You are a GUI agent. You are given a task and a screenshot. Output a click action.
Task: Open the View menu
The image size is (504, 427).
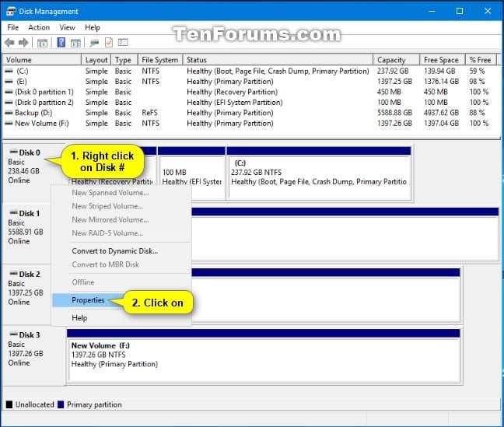pyautogui.click(x=67, y=28)
